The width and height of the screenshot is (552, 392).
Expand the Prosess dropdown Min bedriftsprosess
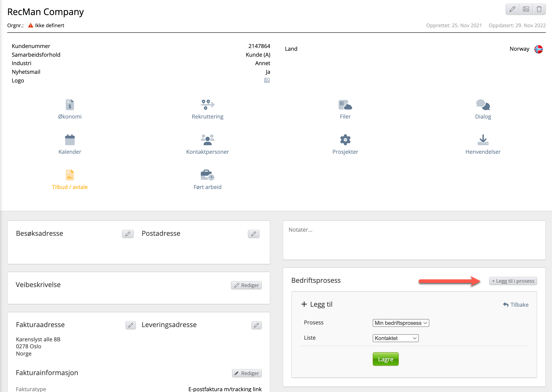pos(401,323)
